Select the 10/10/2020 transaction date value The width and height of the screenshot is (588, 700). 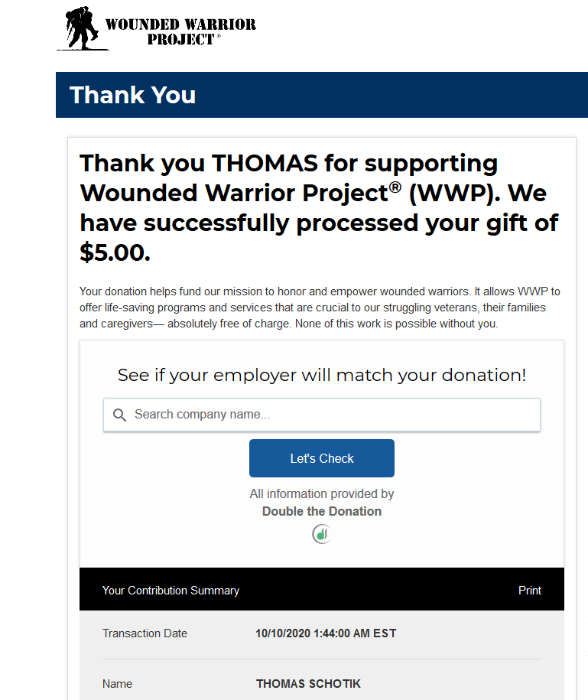[x=326, y=633]
